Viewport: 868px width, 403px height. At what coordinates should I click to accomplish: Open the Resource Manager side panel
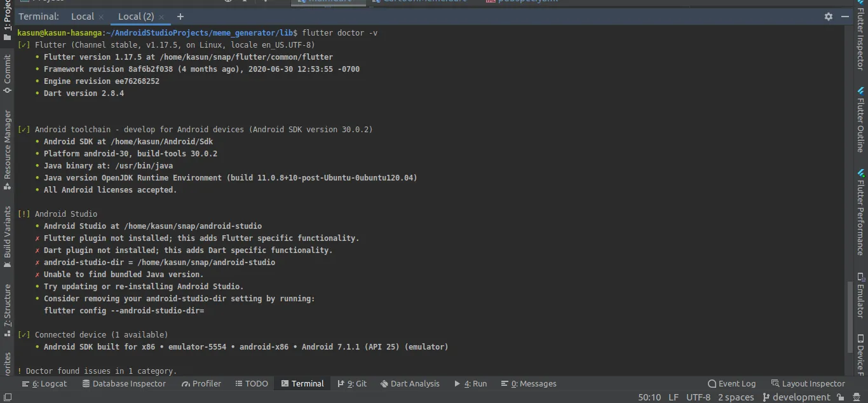7,150
